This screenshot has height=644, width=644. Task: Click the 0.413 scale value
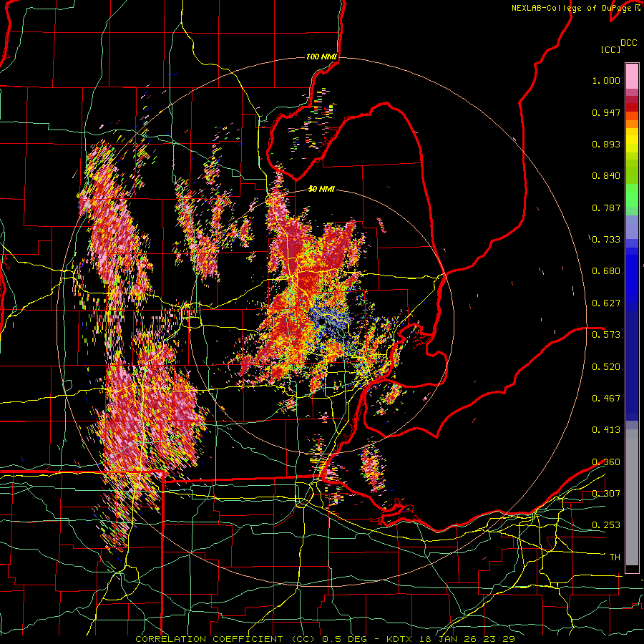(x=606, y=430)
